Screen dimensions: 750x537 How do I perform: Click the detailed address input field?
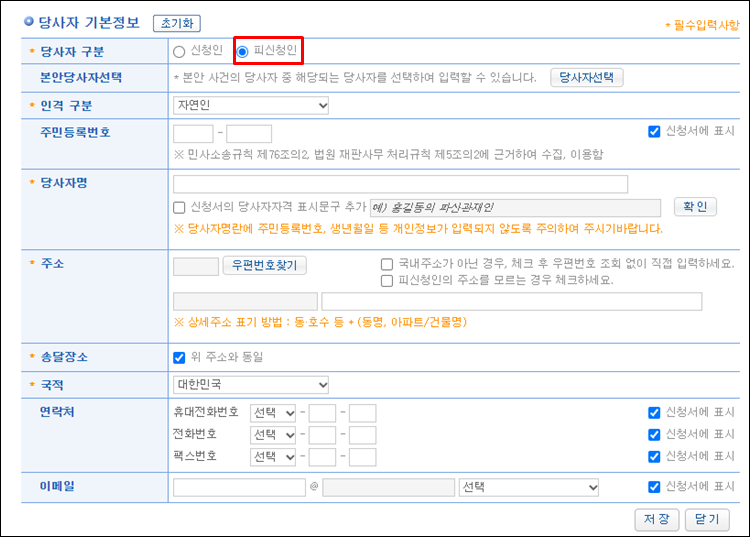pos(512,302)
